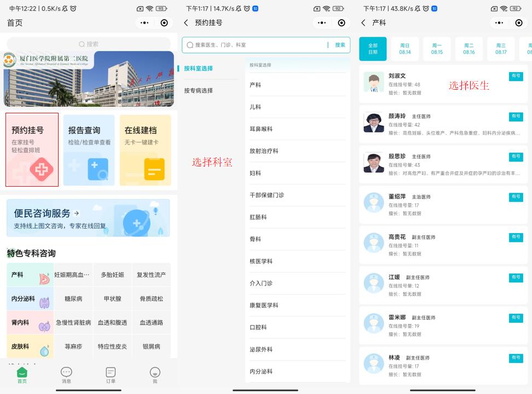Choose 口腔科 department
This screenshot has width=532, height=394.
tap(298, 327)
